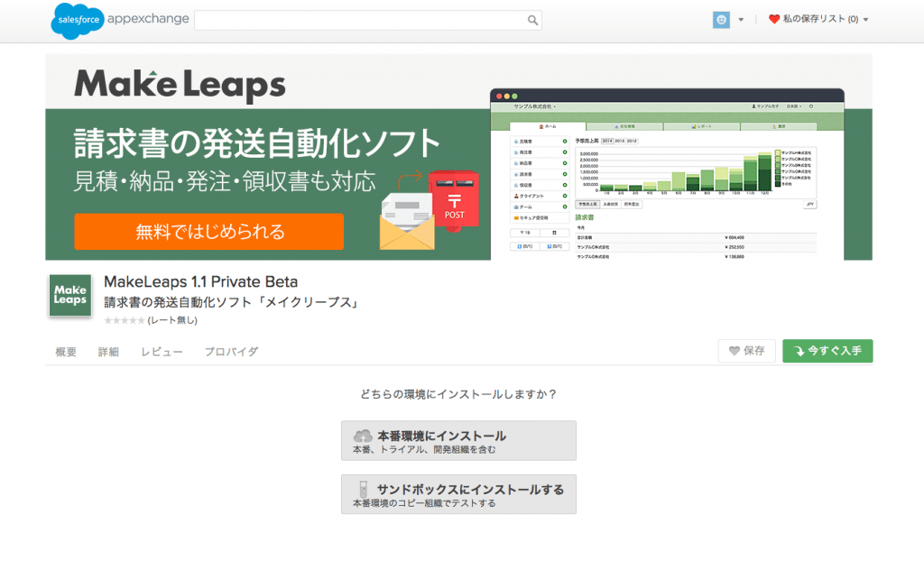924x570 pixels.
Task: Open 私の保存リスト (0) link
Action: click(820, 19)
